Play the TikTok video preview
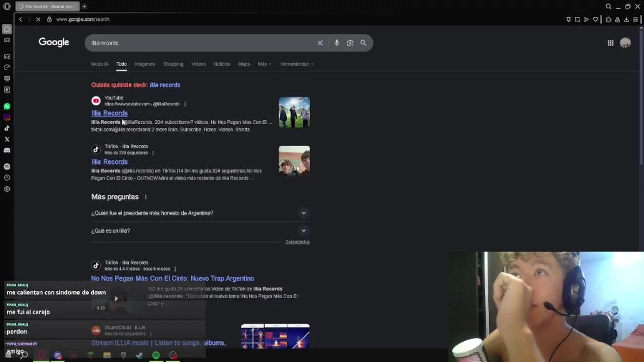Viewport: 644px width, 362px height. click(116, 298)
